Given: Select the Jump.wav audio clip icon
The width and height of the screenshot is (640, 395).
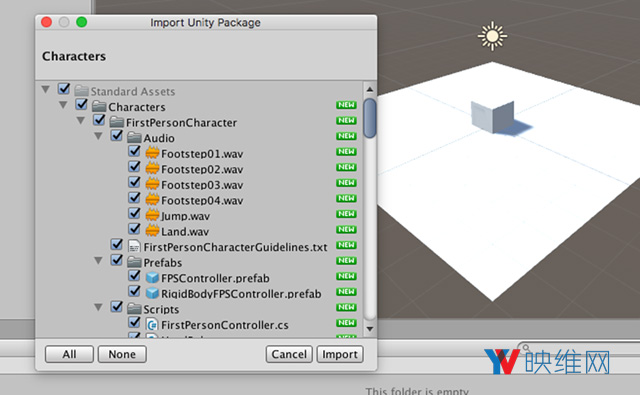Looking at the screenshot, I should (152, 215).
